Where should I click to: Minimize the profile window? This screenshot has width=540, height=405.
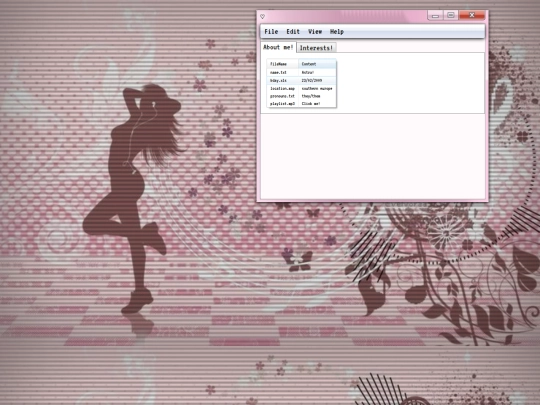coord(435,15)
